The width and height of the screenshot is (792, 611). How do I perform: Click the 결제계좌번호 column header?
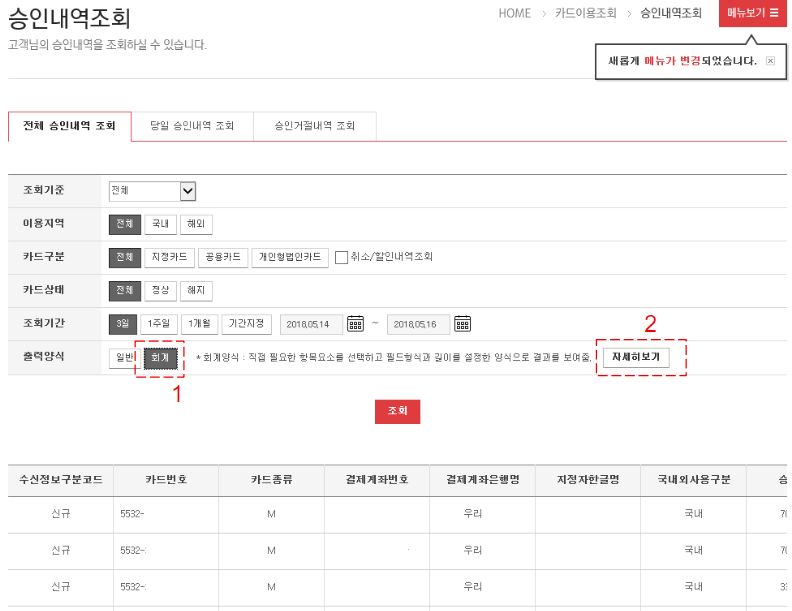[377, 480]
